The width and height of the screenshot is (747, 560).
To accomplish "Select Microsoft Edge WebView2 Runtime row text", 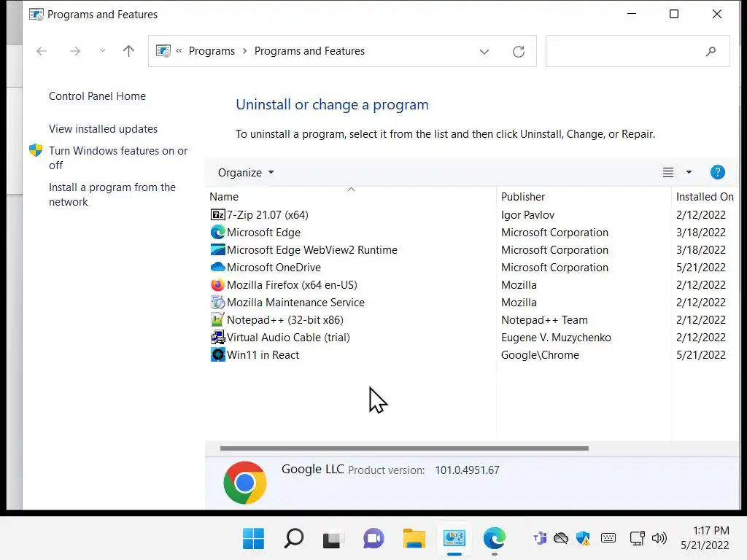I will click(312, 250).
